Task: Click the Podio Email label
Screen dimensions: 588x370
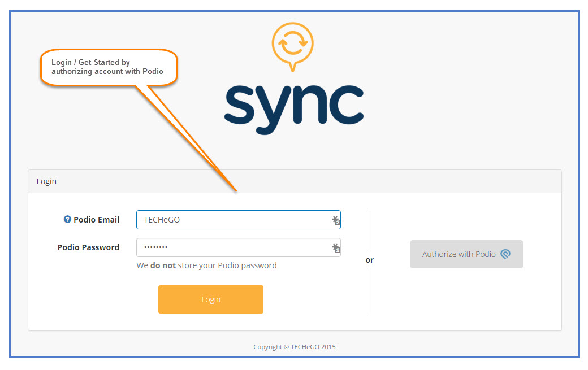Action: (x=96, y=220)
